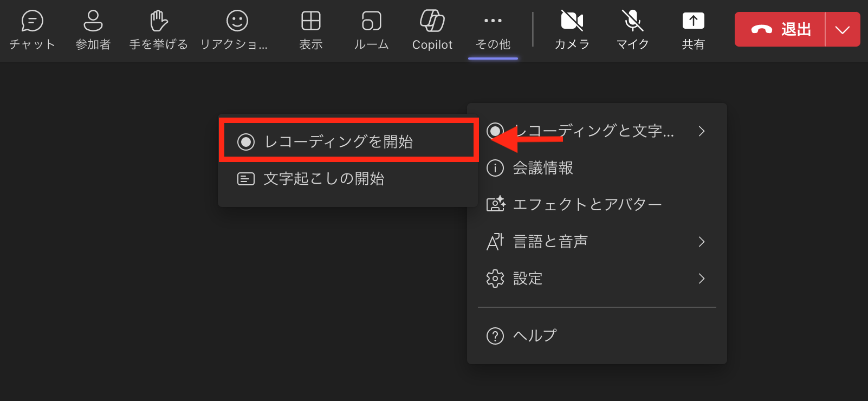
Task: Open the 共有 share screen tray
Action: 693,30
